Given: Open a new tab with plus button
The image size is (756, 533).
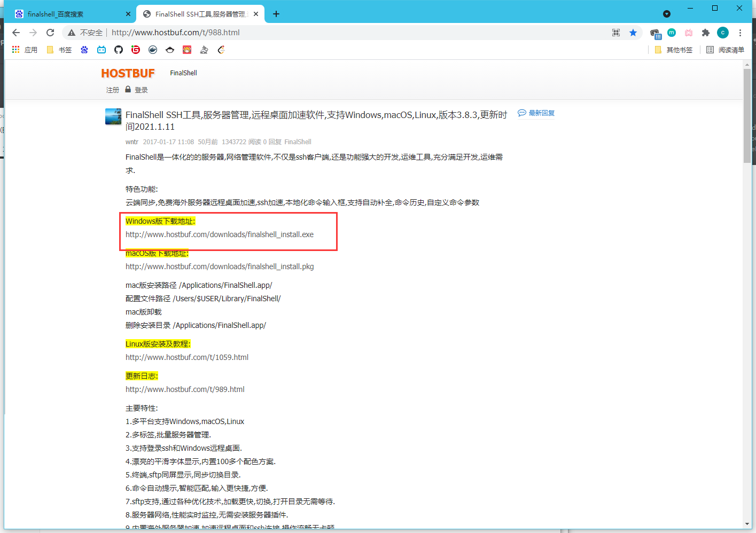Looking at the screenshot, I should coord(276,14).
